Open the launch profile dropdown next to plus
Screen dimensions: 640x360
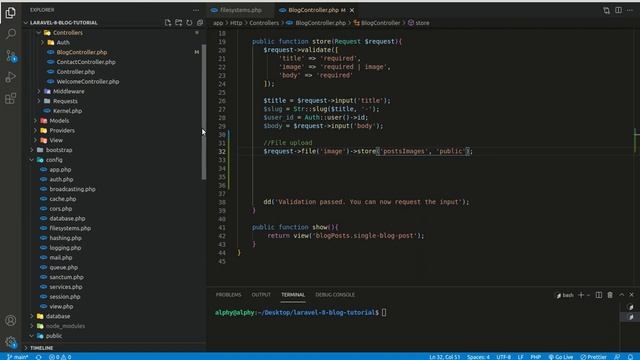click(588, 295)
